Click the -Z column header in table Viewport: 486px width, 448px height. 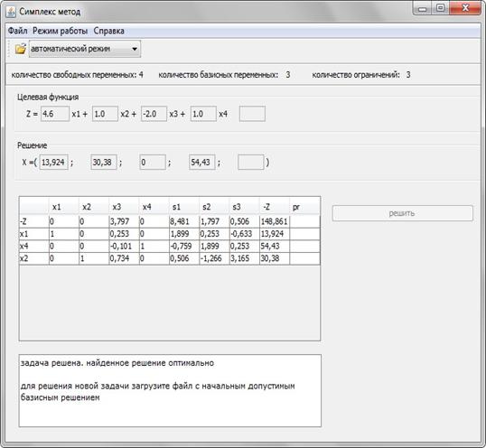click(275, 207)
